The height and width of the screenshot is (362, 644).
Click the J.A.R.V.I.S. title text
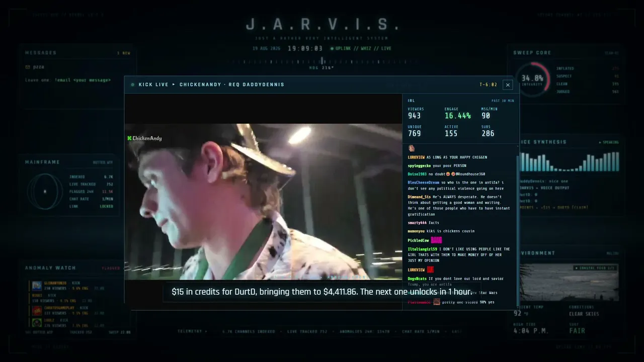coord(322,24)
